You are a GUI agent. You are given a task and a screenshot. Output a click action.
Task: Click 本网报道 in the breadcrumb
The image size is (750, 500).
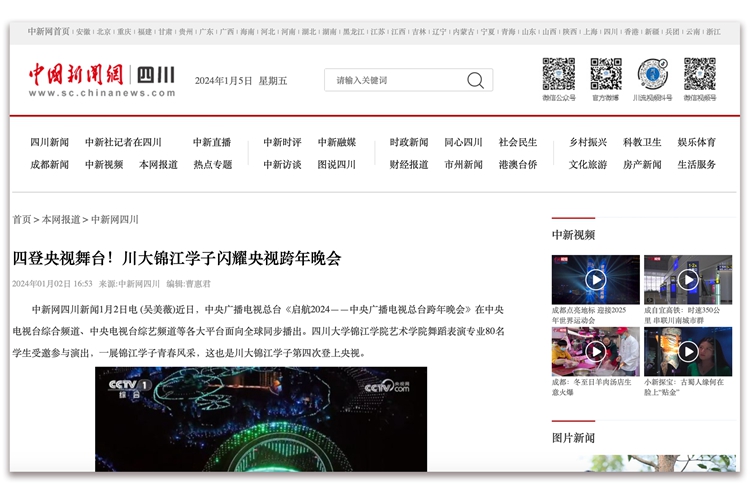(61, 220)
